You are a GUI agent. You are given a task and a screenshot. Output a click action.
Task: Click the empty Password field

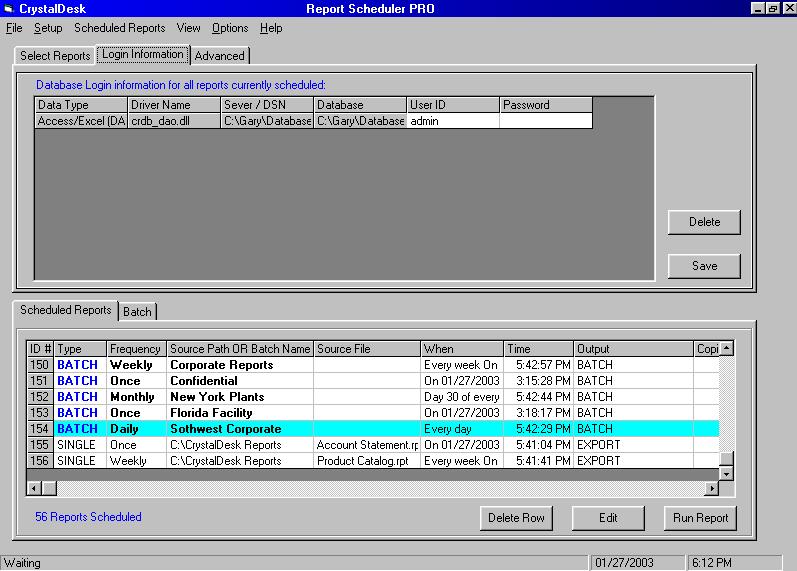tap(546, 121)
